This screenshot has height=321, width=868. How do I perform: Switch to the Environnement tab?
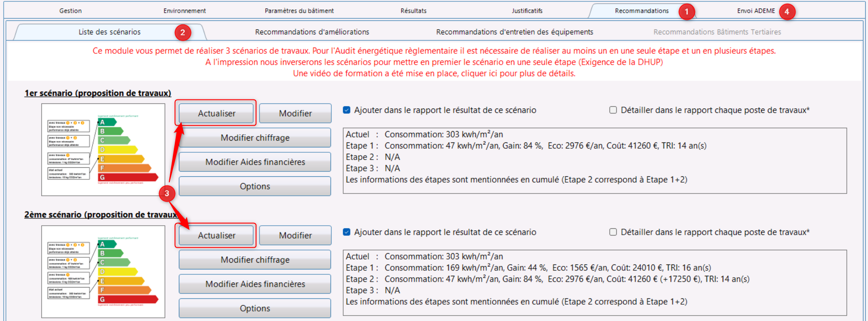184,11
